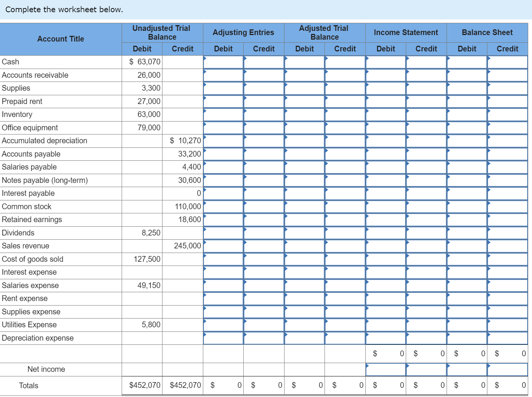Click Rent expense Income Statement Debit cell

[x=386, y=299]
